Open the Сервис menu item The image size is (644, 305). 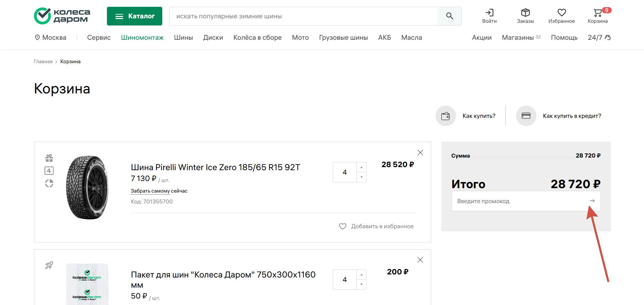pyautogui.click(x=99, y=37)
